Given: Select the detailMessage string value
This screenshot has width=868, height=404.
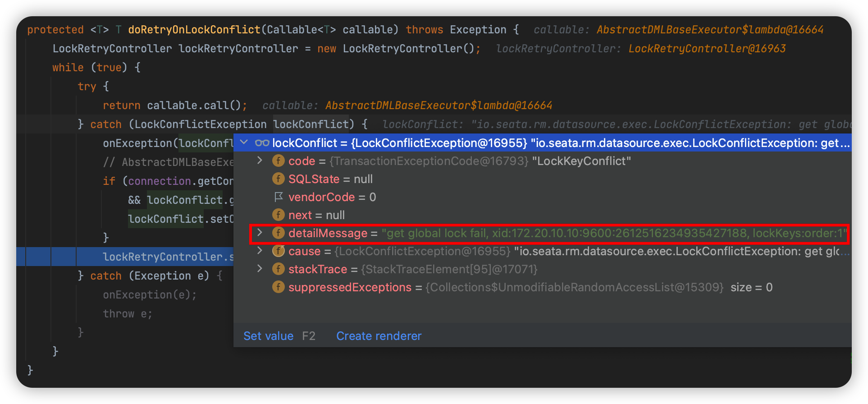Looking at the screenshot, I should click(614, 233).
